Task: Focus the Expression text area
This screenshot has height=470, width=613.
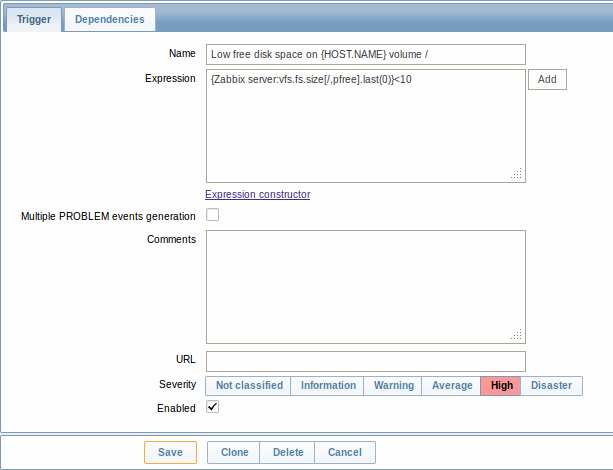Action: pos(366,126)
